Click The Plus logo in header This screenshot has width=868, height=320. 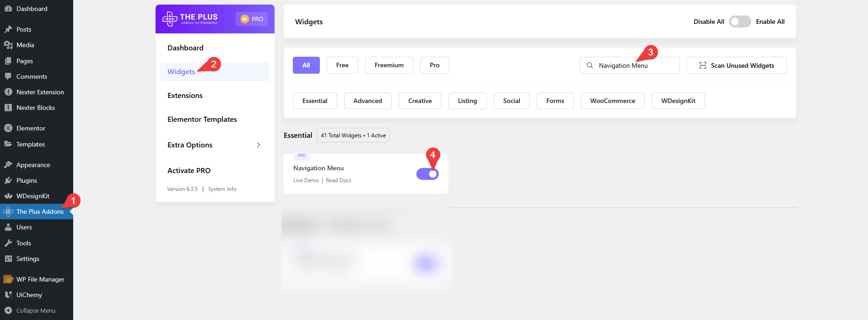pos(190,19)
